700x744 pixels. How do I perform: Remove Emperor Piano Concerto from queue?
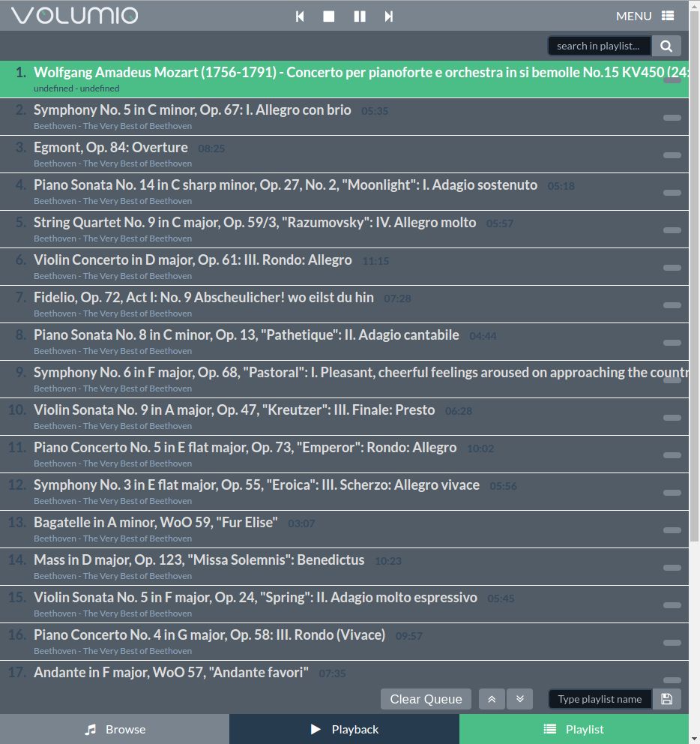tap(672, 455)
